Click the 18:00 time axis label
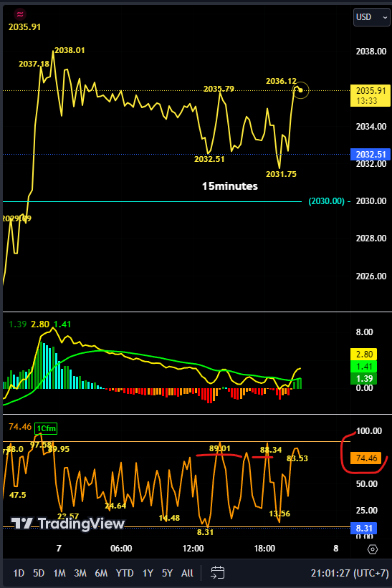Image resolution: width=392 pixels, height=588 pixels. pyautogui.click(x=264, y=549)
